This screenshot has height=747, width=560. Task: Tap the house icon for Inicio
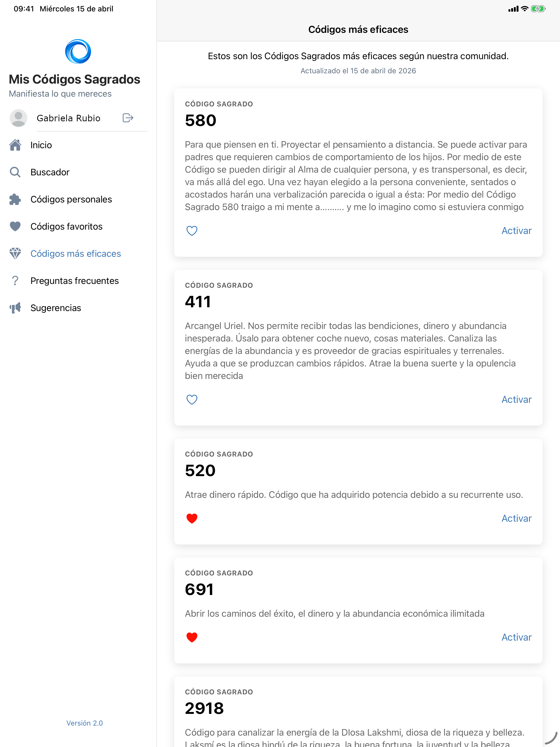(x=15, y=145)
